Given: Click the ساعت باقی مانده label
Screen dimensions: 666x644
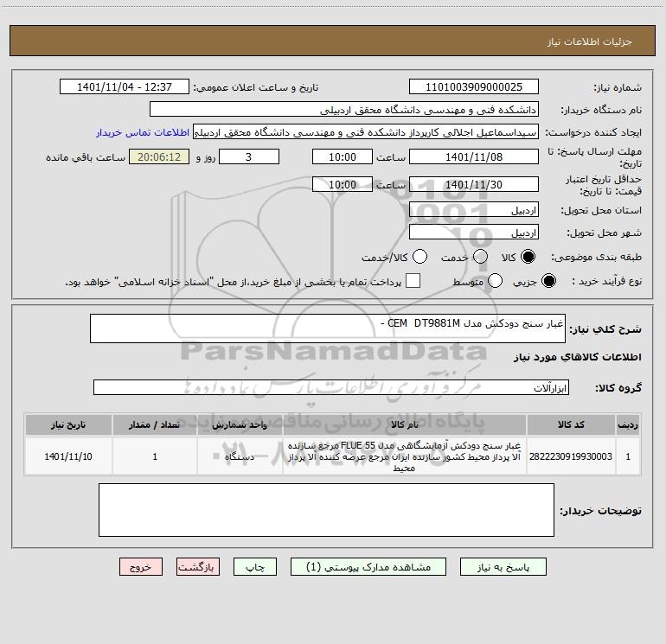Looking at the screenshot, I should tap(86, 157).
